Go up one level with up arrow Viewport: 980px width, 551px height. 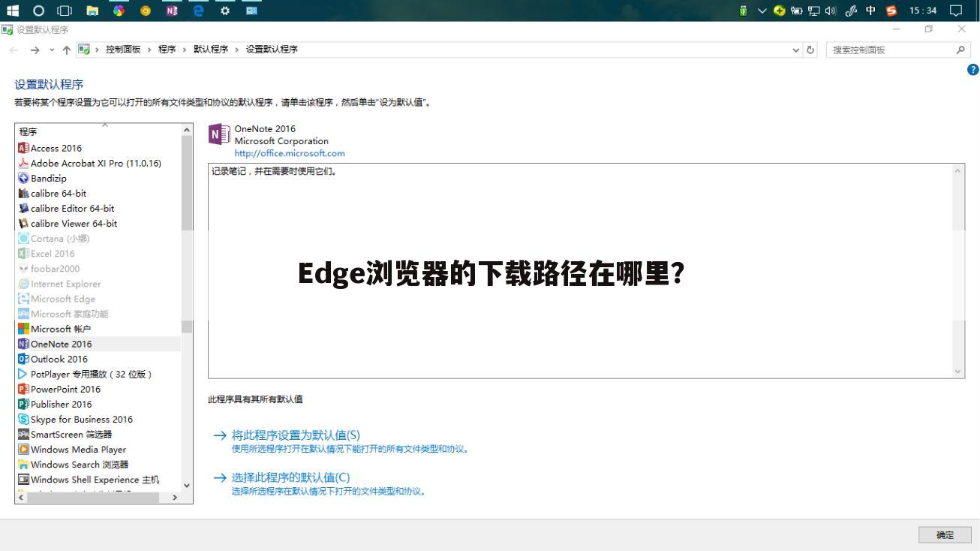pos(67,50)
